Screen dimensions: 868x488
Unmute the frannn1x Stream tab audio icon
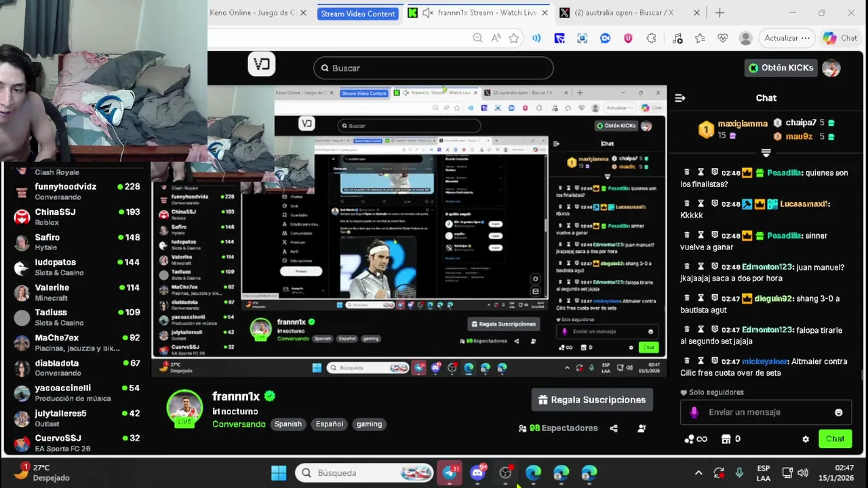(x=428, y=13)
